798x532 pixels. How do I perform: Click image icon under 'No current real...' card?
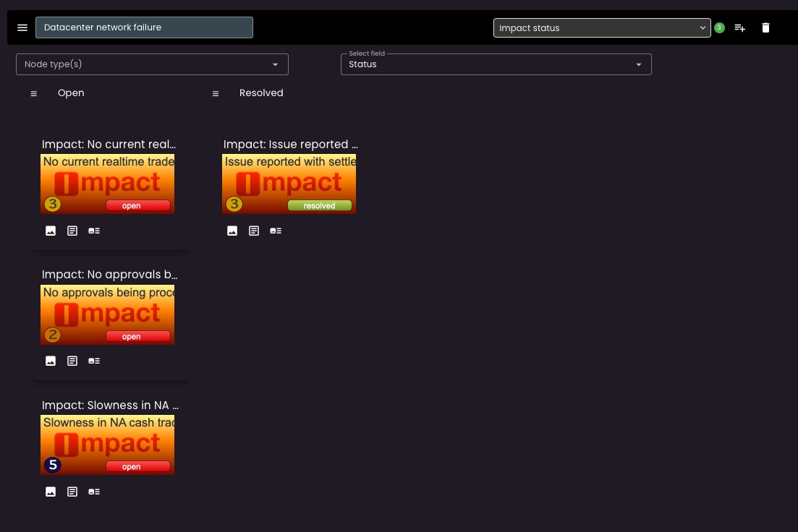point(51,231)
